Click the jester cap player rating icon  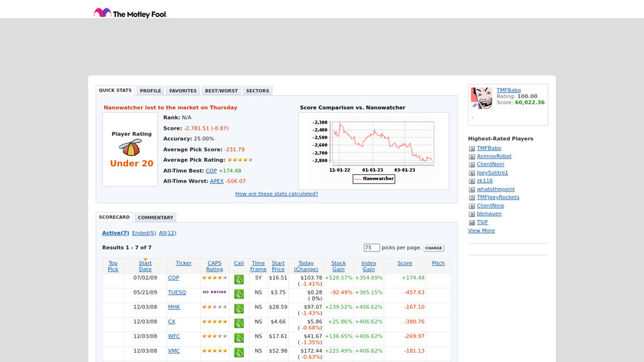click(x=130, y=149)
